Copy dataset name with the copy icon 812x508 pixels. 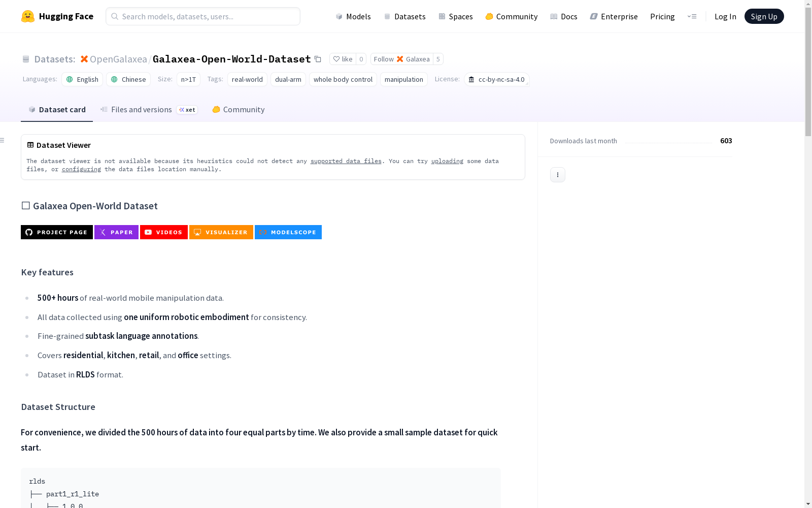tap(318, 59)
